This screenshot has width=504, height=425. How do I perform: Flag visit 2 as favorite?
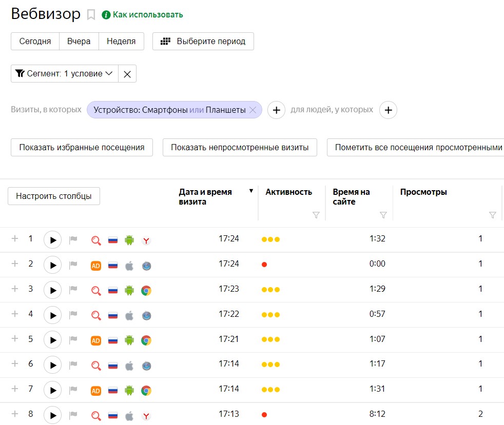coord(73,265)
